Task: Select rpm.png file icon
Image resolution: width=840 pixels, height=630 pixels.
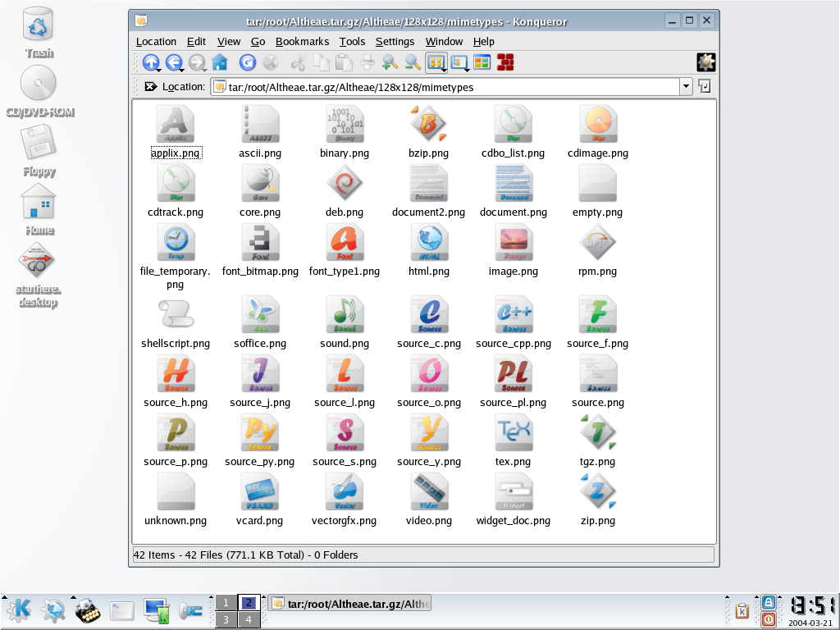Action: [597, 242]
